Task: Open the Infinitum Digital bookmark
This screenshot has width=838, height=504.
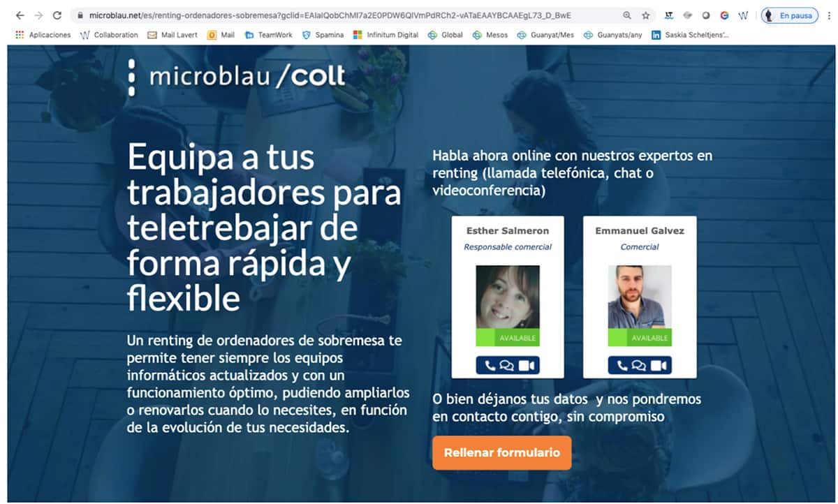Action: [x=385, y=35]
